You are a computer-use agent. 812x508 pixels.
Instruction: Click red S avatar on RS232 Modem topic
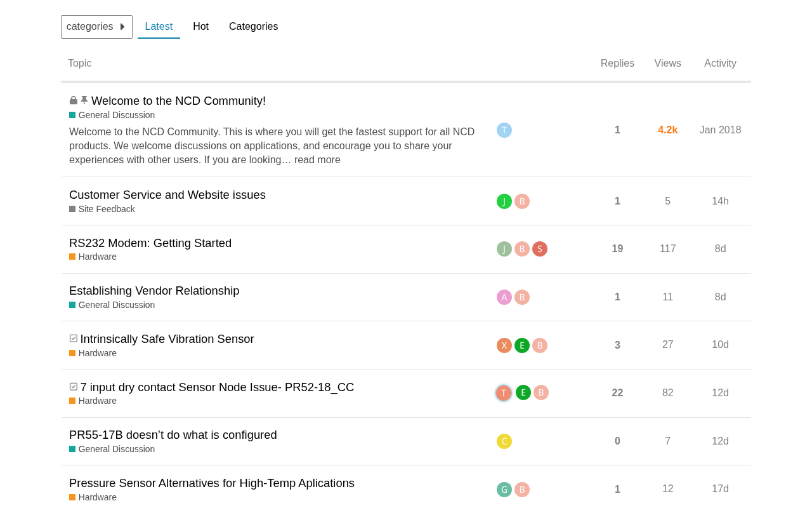(x=540, y=249)
